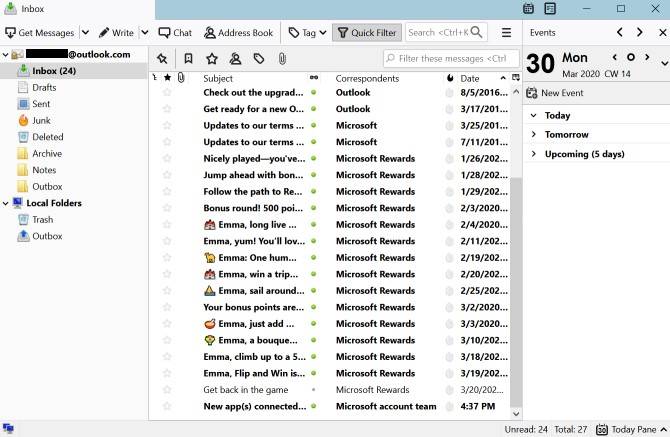
Task: Toggle the pin filter icon to keep filters
Action: 162,59
